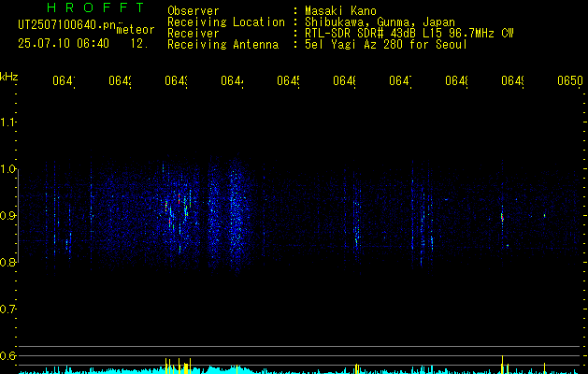Click the 1.1 kHz frequency label

(7, 122)
